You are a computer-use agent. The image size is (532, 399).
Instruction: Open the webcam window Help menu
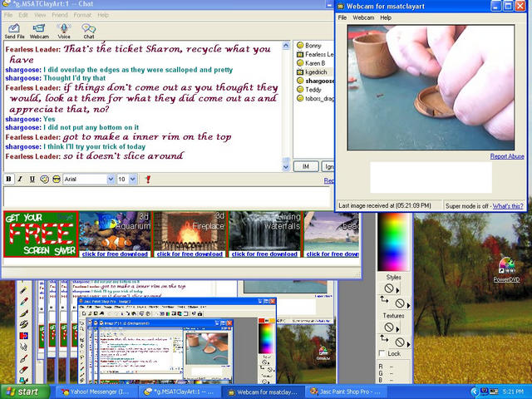(386, 17)
